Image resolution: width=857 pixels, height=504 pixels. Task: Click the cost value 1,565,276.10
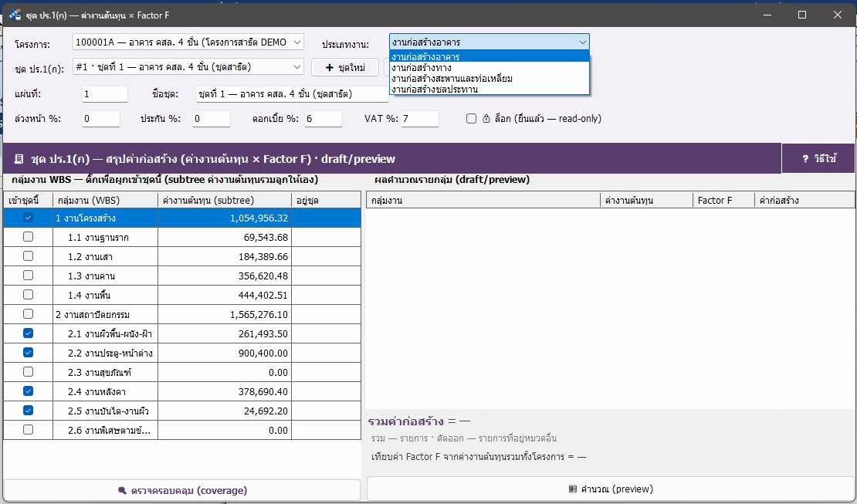pyautogui.click(x=259, y=314)
